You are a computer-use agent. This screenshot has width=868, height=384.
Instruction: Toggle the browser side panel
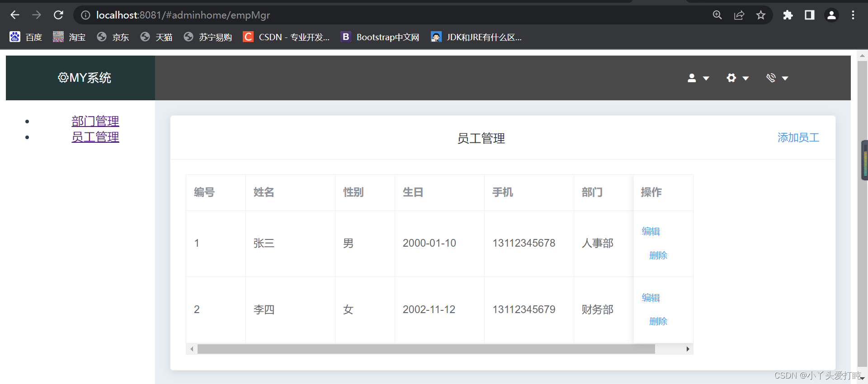tap(810, 15)
